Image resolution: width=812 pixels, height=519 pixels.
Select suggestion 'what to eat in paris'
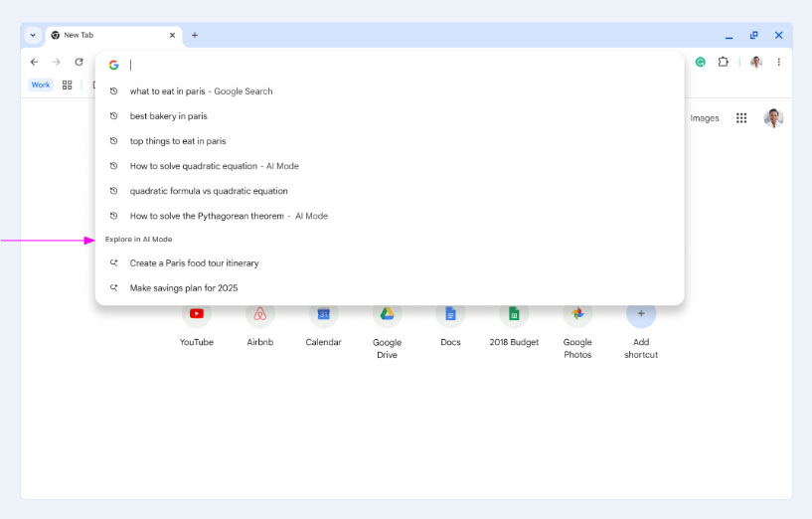click(x=390, y=91)
